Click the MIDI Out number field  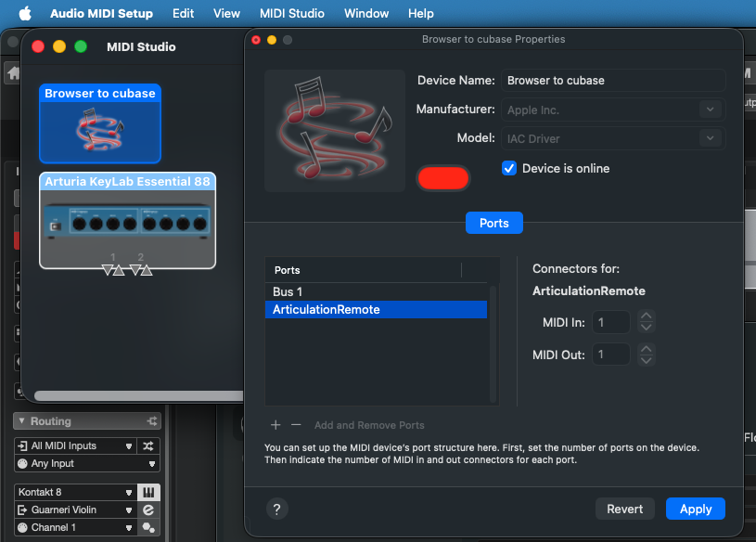(611, 355)
